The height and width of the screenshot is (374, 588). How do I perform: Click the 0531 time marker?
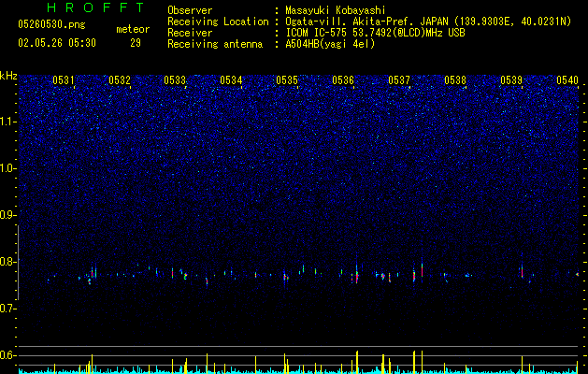[x=64, y=79]
